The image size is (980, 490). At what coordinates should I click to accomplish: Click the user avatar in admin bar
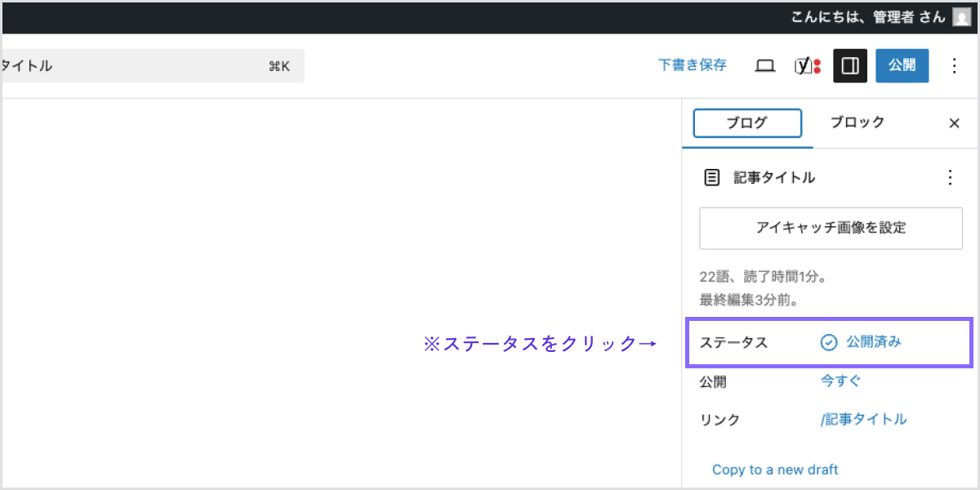[961, 17]
